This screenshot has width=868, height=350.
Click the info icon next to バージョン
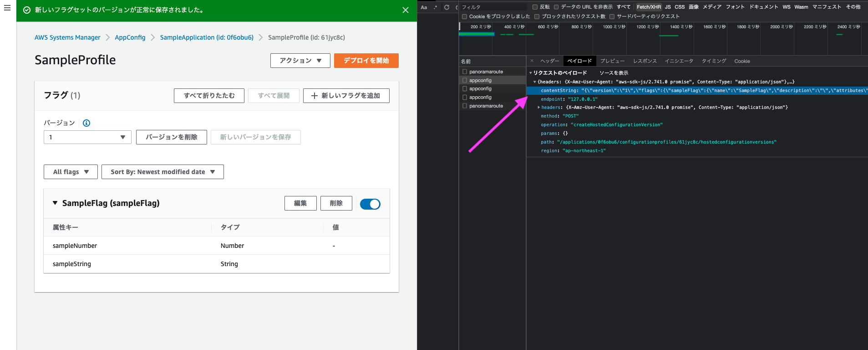[x=86, y=123]
